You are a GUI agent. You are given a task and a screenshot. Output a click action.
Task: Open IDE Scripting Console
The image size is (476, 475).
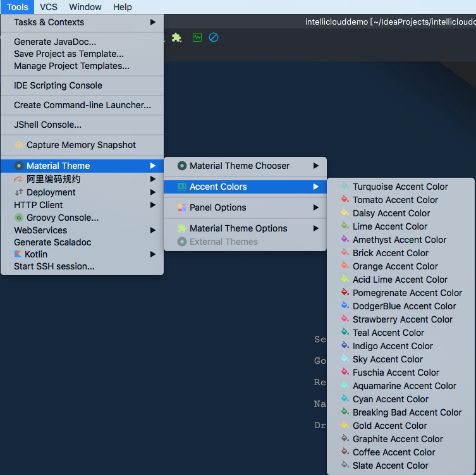point(82,85)
